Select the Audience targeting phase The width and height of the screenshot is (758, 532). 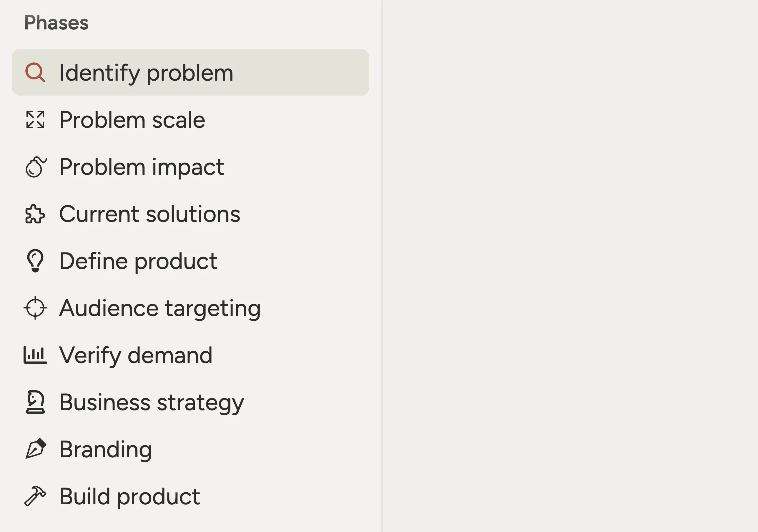[160, 308]
